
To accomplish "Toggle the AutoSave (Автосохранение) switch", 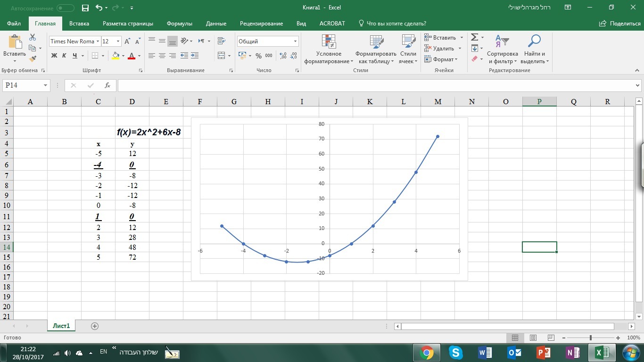I will pyautogui.click(x=65, y=8).
